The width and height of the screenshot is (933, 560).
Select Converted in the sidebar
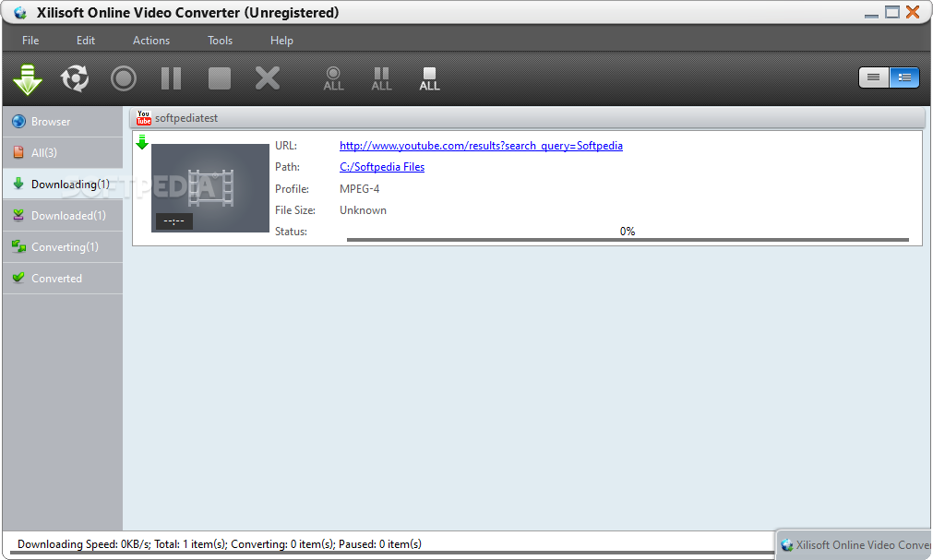click(63, 279)
